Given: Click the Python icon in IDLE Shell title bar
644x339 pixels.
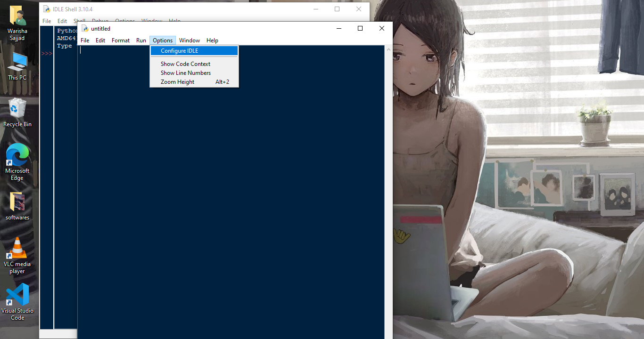Looking at the screenshot, I should (47, 9).
